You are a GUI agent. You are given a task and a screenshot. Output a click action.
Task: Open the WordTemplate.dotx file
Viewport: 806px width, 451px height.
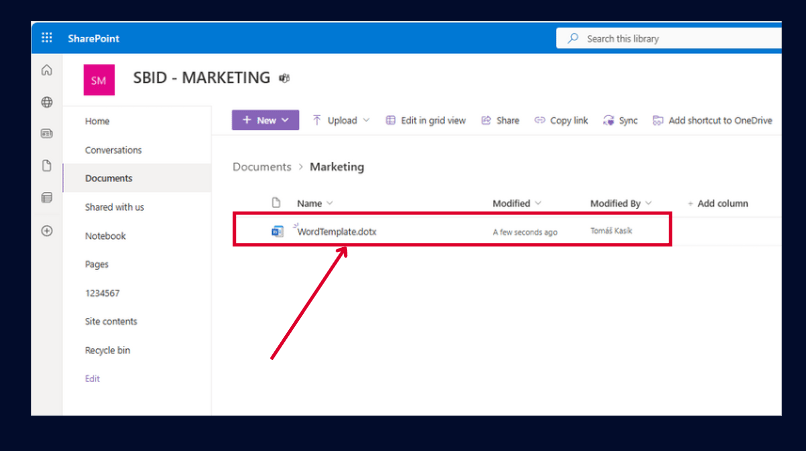(337, 231)
